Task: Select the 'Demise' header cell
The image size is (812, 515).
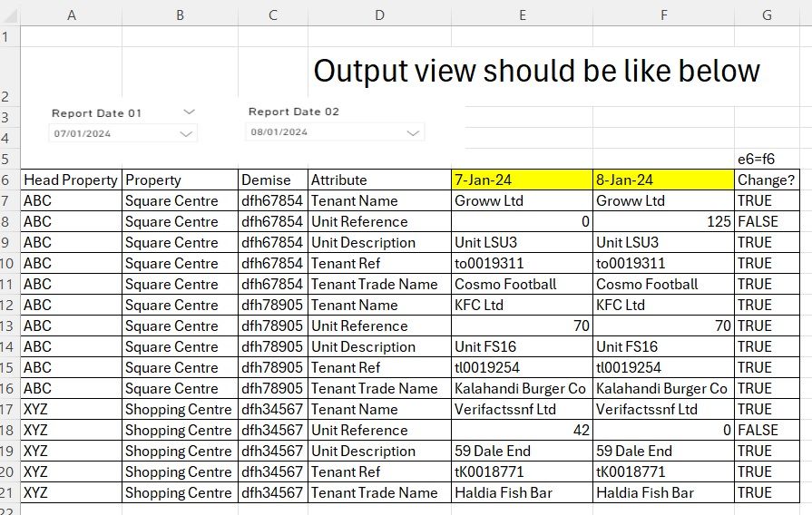Action: 273,180
